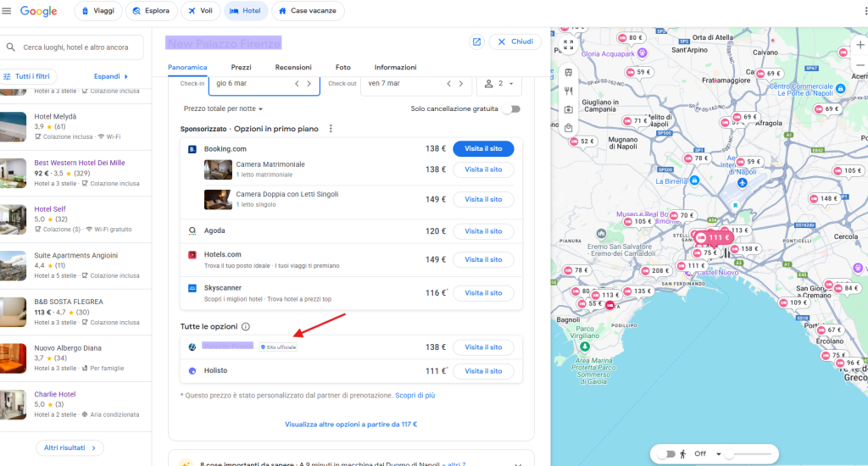Click the 208 € map price pin
This screenshot has width=868, height=466.
tap(656, 270)
